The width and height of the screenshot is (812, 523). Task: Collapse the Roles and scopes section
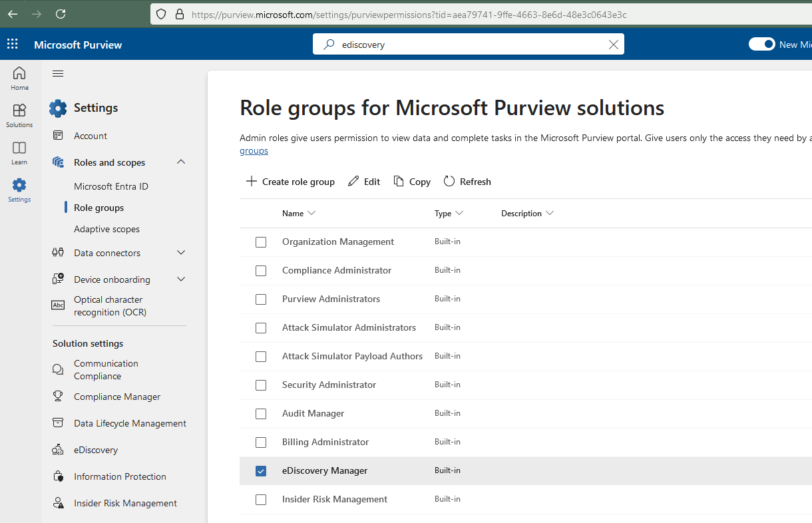click(x=181, y=162)
